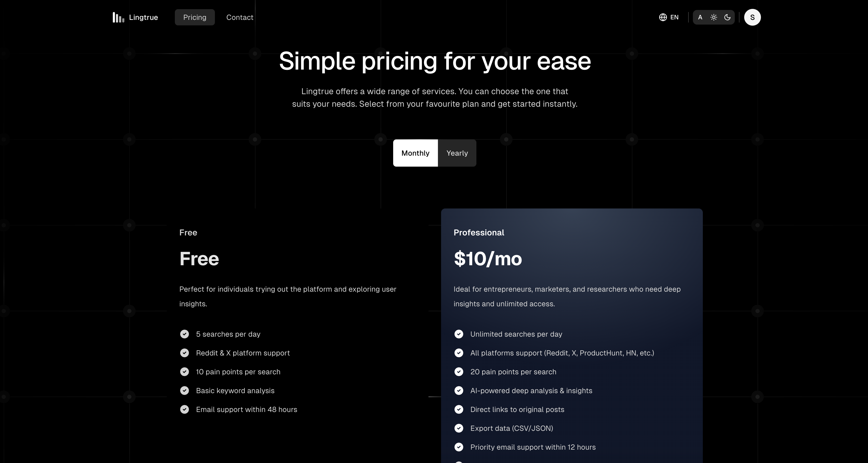Image resolution: width=868 pixels, height=463 pixels.
Task: Switch to light theme with sun icon
Action: (x=714, y=17)
